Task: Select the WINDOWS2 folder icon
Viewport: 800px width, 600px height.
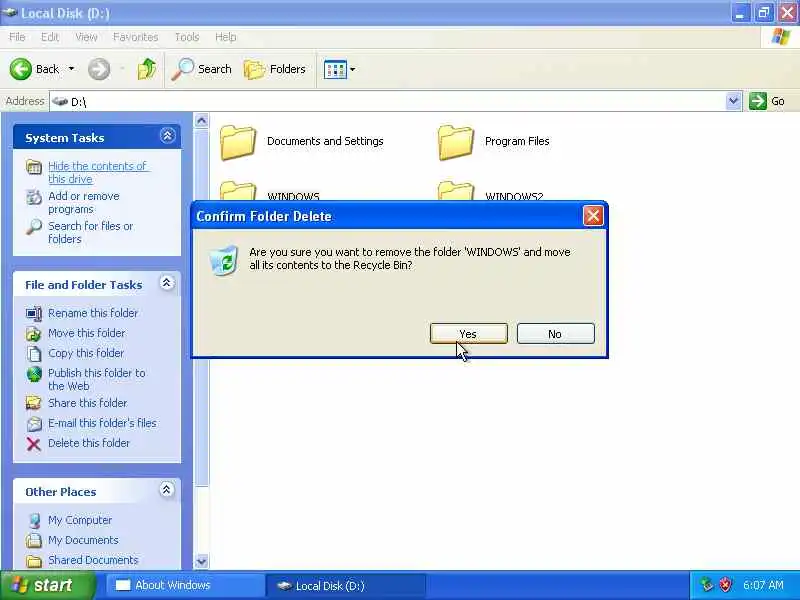Action: pos(456,191)
